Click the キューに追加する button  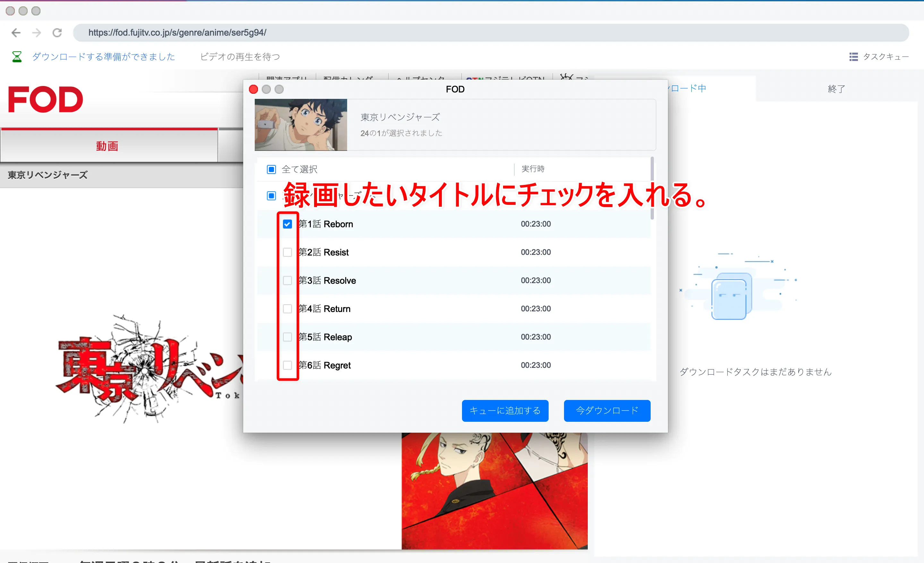[505, 411]
